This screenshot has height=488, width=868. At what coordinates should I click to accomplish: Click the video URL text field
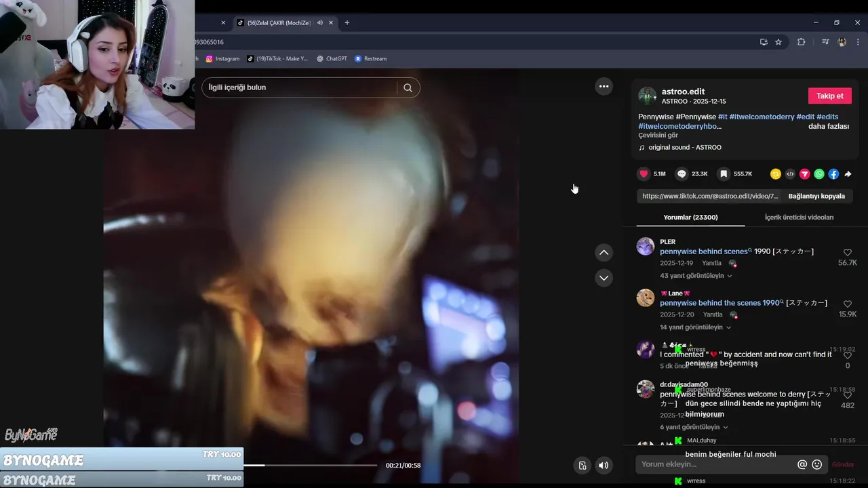click(x=709, y=196)
